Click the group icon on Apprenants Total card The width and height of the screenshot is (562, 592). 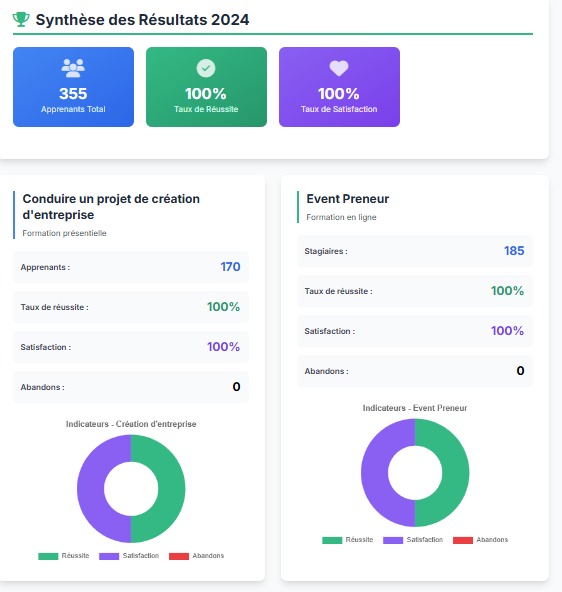coord(73,68)
